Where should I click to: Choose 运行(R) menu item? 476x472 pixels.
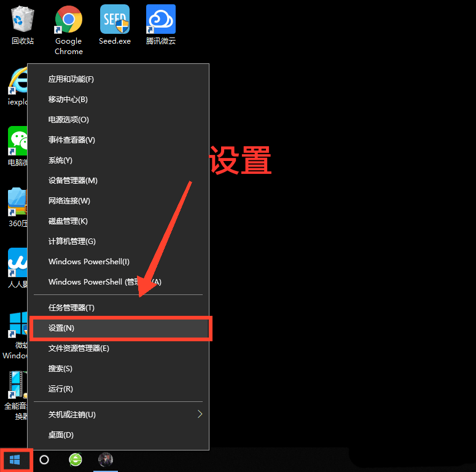pos(118,389)
